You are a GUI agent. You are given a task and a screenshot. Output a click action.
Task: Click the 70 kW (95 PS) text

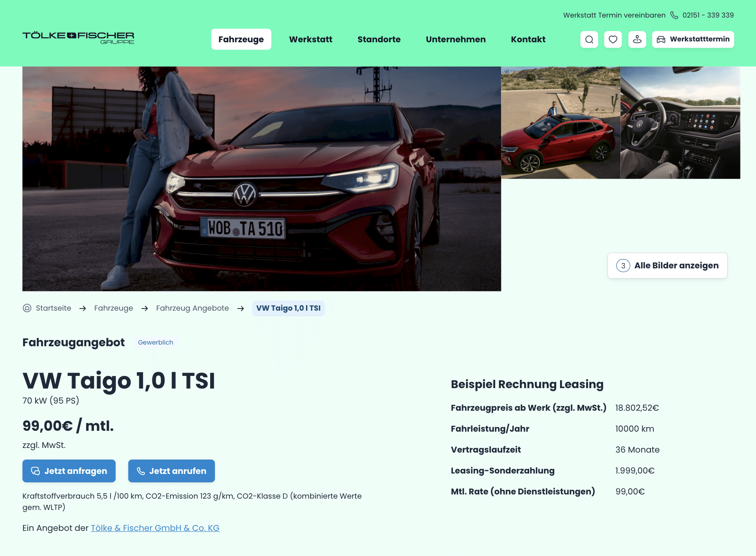[51, 401]
